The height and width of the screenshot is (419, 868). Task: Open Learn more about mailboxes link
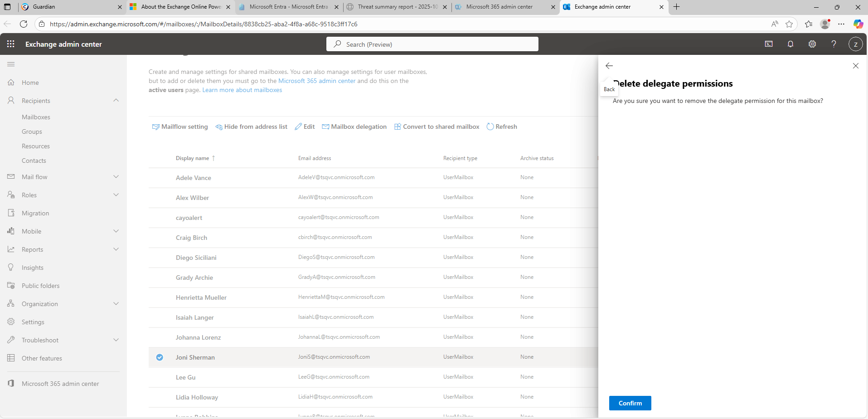[x=242, y=90]
